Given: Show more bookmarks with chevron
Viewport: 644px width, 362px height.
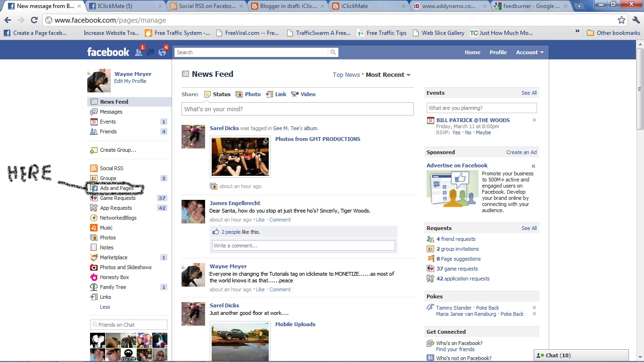Looking at the screenshot, I should (x=577, y=32).
